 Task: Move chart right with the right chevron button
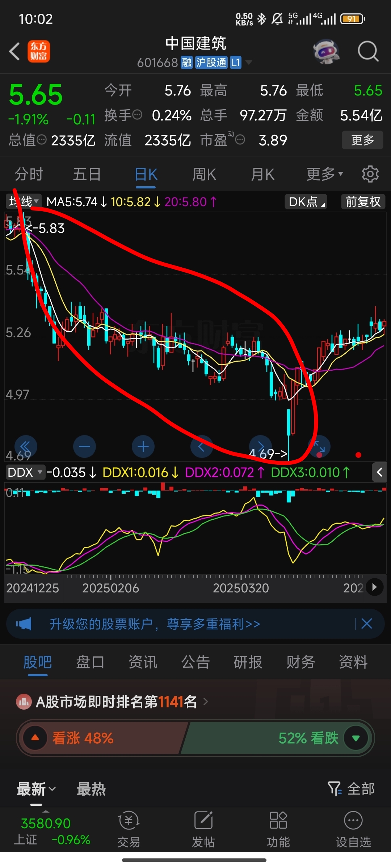click(260, 447)
